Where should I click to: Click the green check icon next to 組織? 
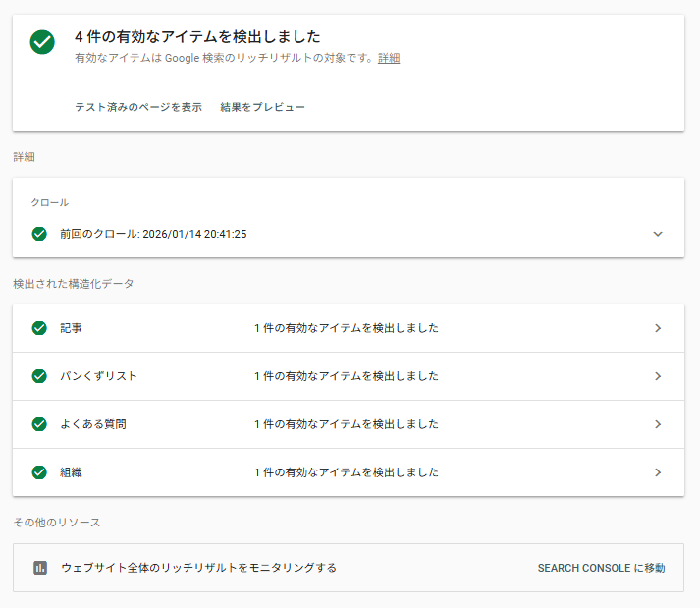(x=39, y=472)
